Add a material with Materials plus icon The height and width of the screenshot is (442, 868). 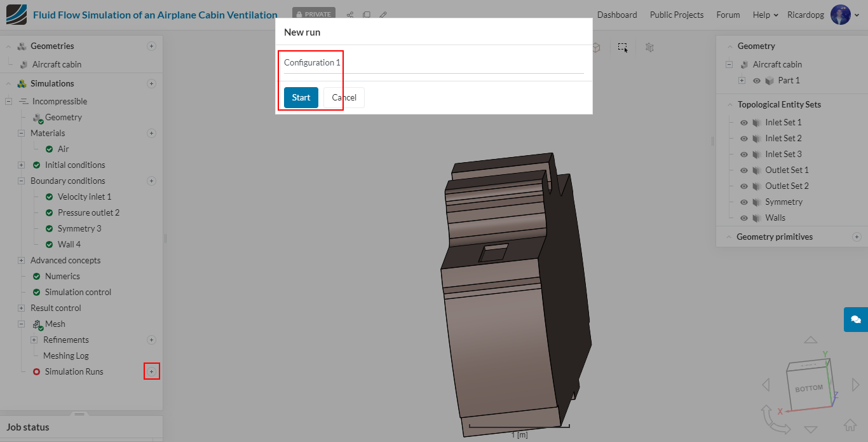coord(151,133)
